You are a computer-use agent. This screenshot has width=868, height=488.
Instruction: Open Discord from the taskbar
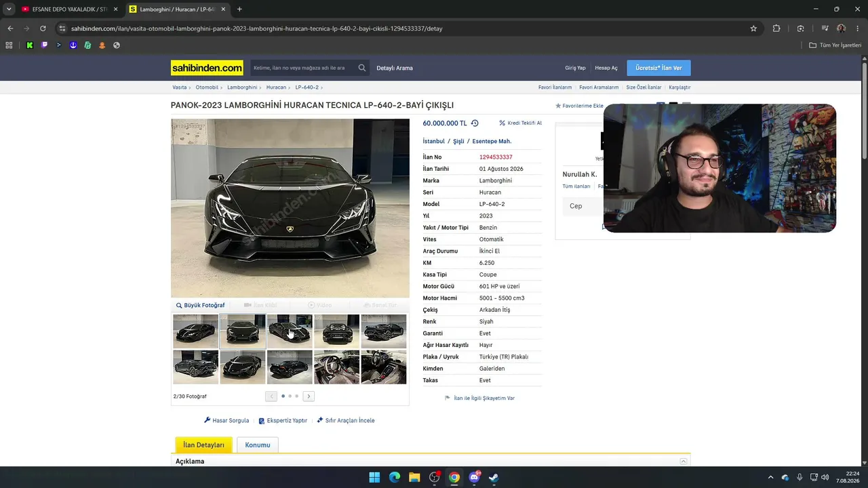(x=474, y=477)
